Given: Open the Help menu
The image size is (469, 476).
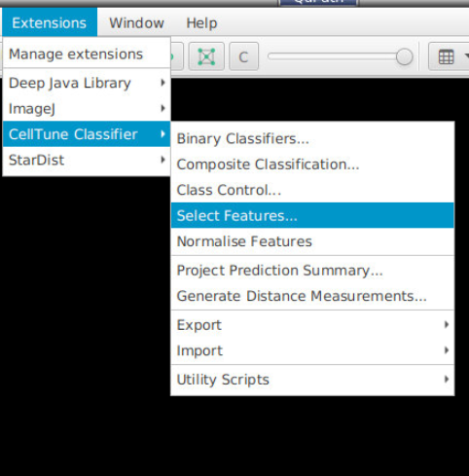Looking at the screenshot, I should (201, 22).
